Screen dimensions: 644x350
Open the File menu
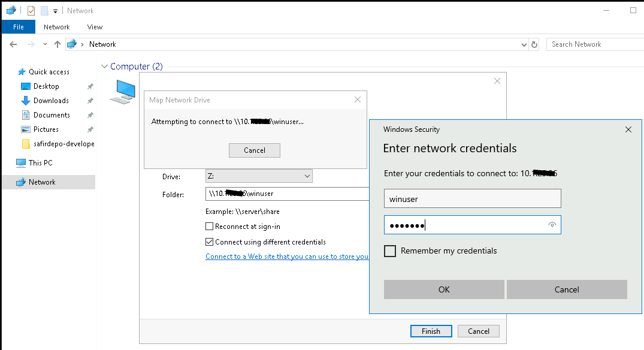19,27
